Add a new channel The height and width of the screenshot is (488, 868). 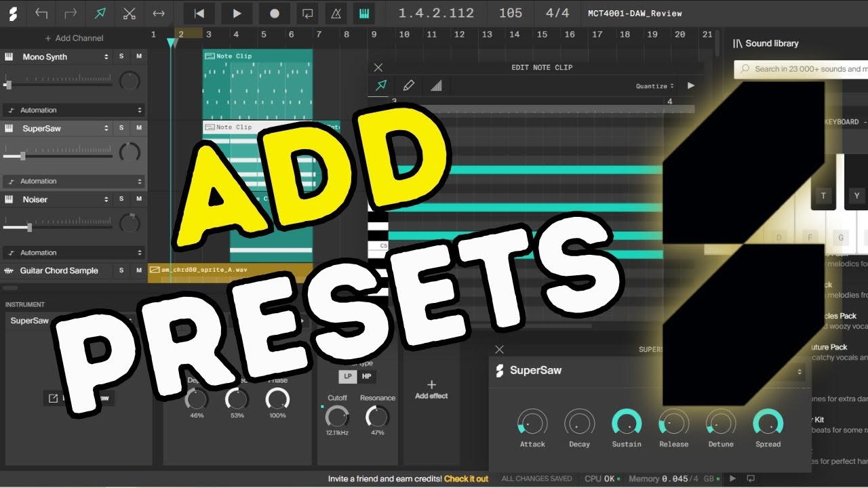click(74, 38)
